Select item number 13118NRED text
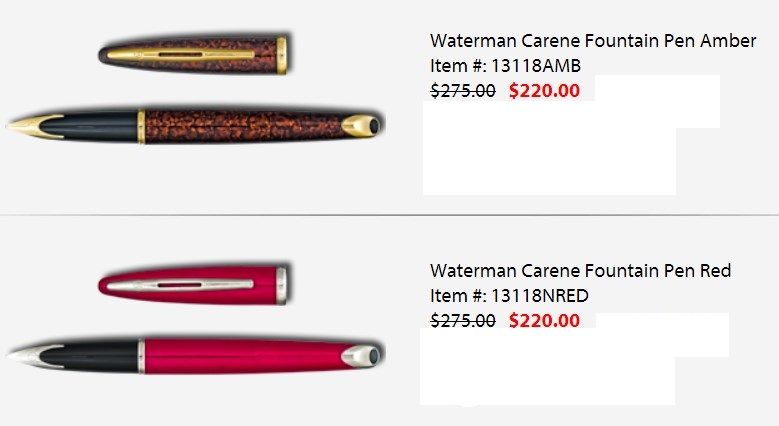779x426 pixels. click(x=509, y=296)
